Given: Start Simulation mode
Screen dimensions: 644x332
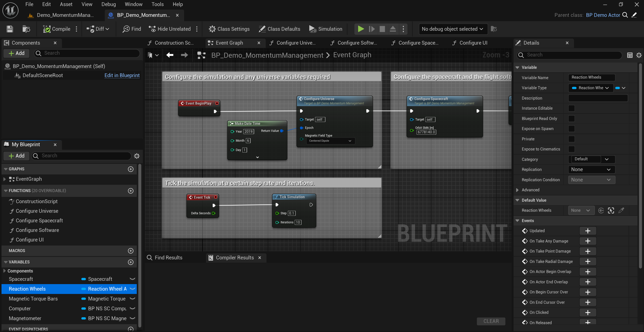Looking at the screenshot, I should 325,29.
